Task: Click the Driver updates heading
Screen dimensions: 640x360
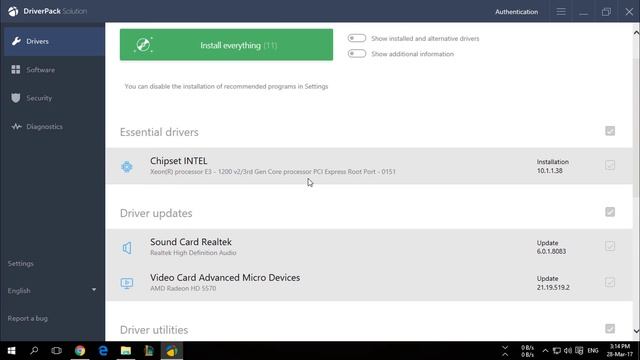Action: (x=156, y=213)
